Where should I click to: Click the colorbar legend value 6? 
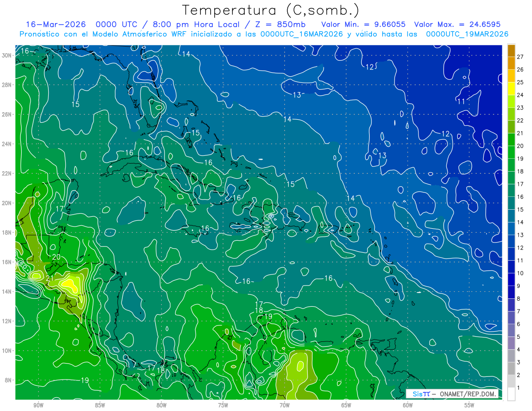[519, 324]
